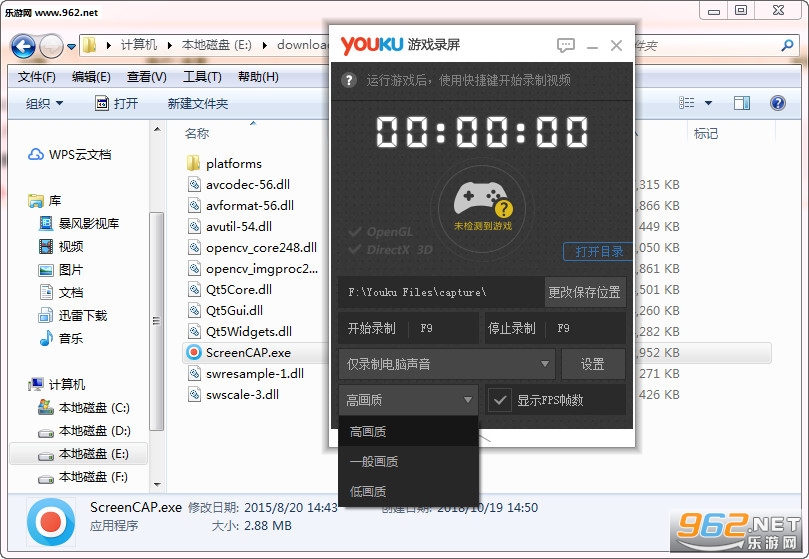The image size is (809, 559).
Task: Select 本地磁盘 (C:) drive
Action: point(84,408)
